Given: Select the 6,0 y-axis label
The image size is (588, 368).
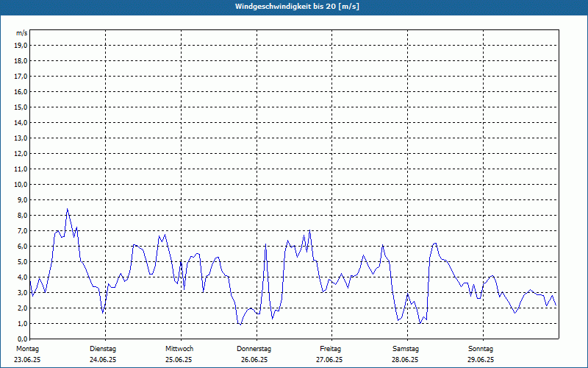Looking at the screenshot, I should [22, 246].
